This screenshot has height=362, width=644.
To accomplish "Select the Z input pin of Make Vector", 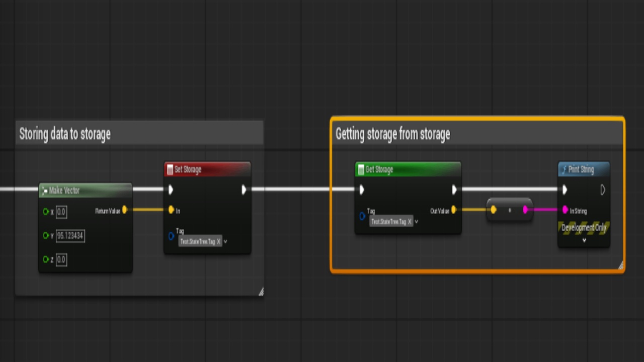I will point(46,259).
